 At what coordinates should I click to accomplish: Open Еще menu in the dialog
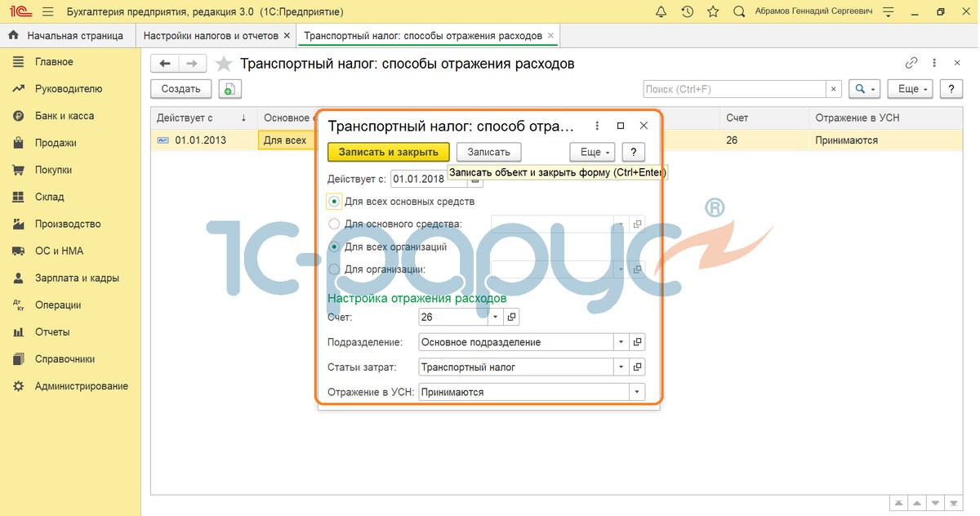pos(592,152)
